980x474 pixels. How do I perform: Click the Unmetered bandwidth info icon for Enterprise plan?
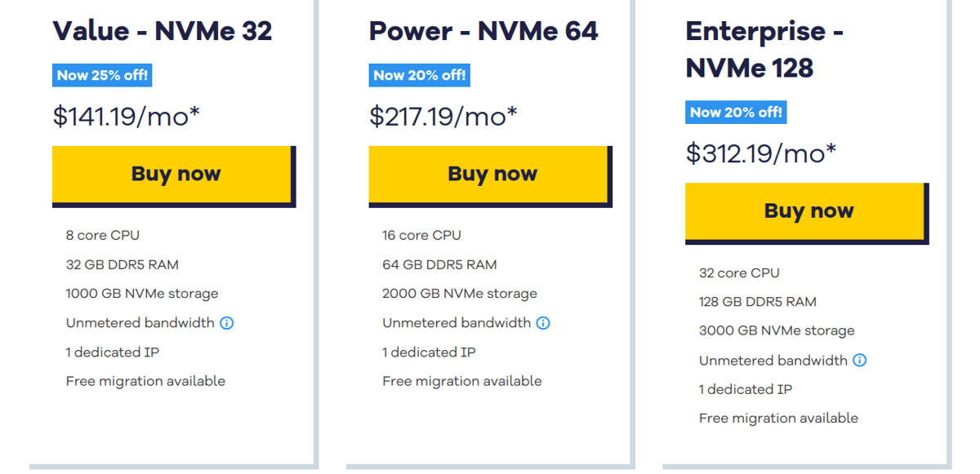click(x=858, y=360)
